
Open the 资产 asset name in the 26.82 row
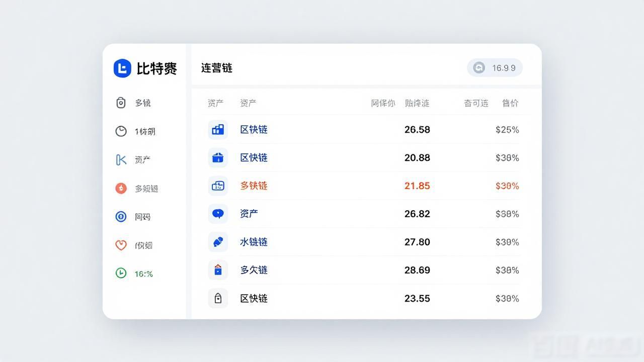click(249, 214)
